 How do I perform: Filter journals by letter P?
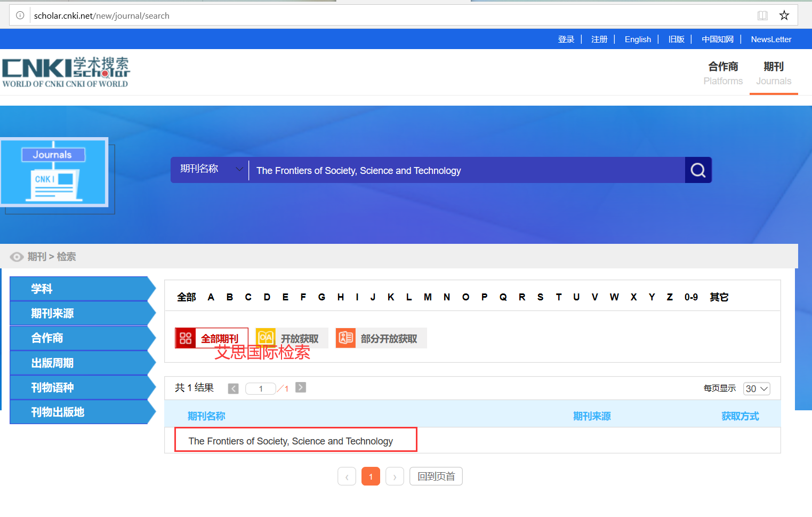coord(484,297)
